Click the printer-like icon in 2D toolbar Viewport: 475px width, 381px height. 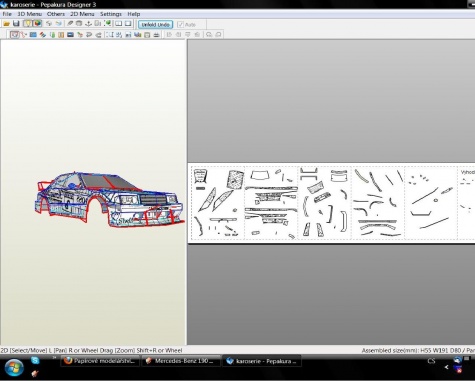click(x=156, y=35)
